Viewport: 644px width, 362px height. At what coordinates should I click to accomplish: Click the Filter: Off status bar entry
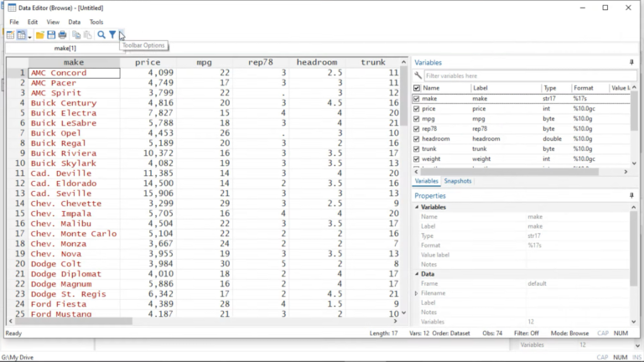coord(526,334)
